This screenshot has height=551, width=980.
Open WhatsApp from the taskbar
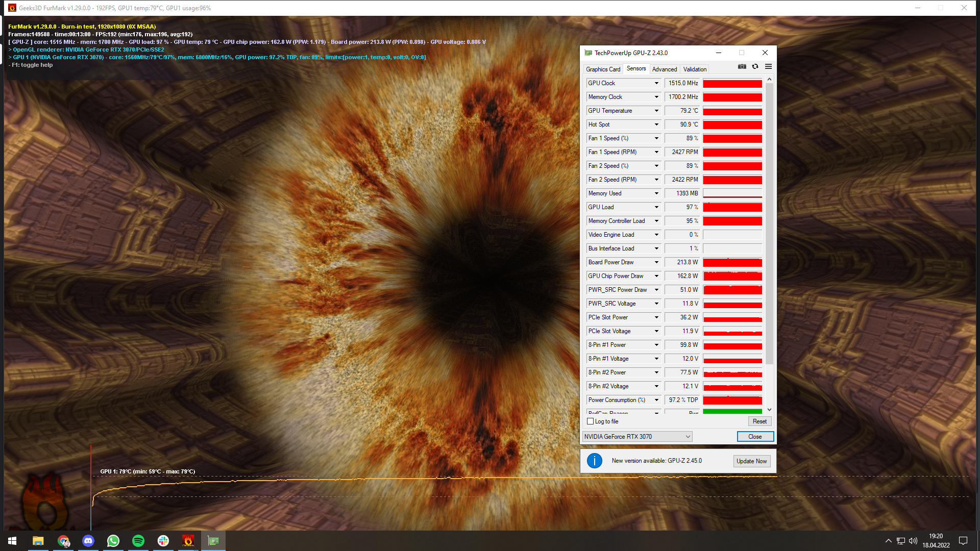click(113, 541)
